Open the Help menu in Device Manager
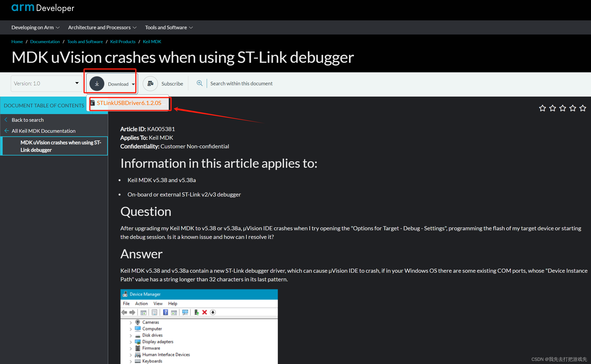The width and height of the screenshot is (591, 364). pyautogui.click(x=172, y=304)
